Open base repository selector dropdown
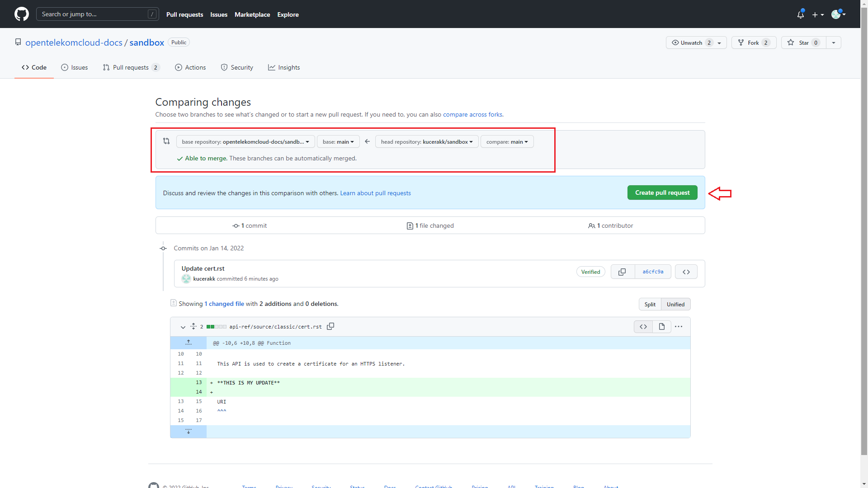868x488 pixels. point(245,141)
